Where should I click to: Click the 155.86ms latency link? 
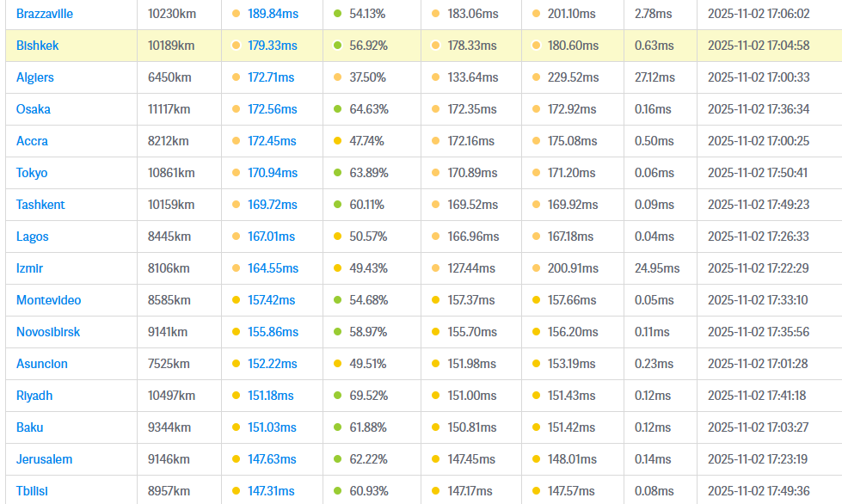(x=273, y=332)
